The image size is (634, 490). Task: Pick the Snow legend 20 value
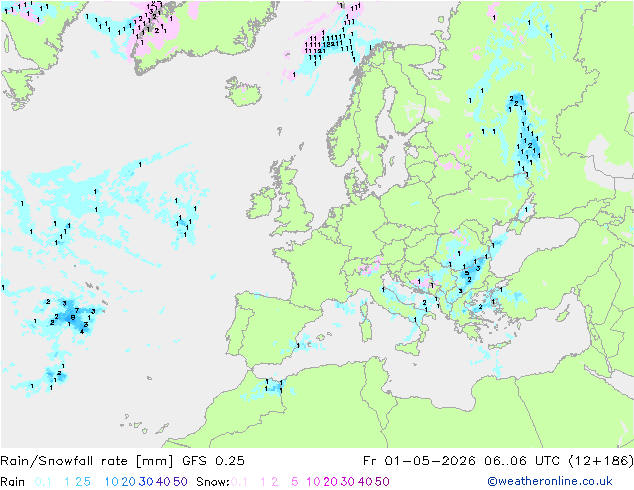coord(330,482)
